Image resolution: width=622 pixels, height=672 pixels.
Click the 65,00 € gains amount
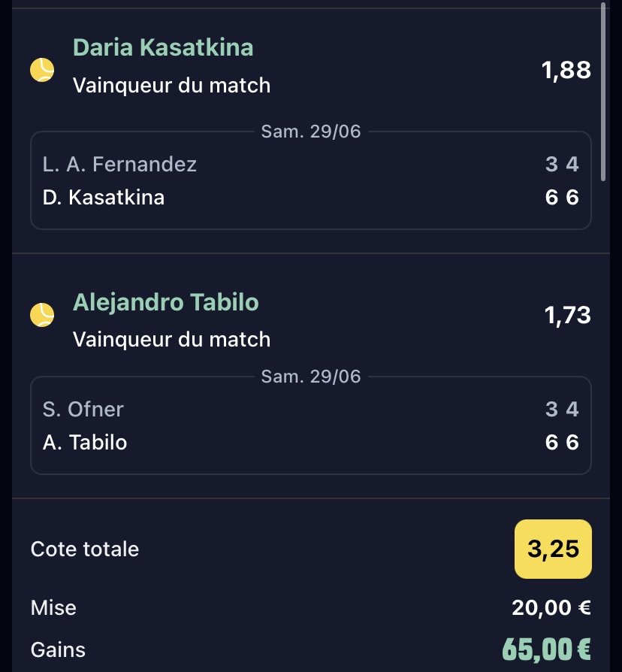547,649
